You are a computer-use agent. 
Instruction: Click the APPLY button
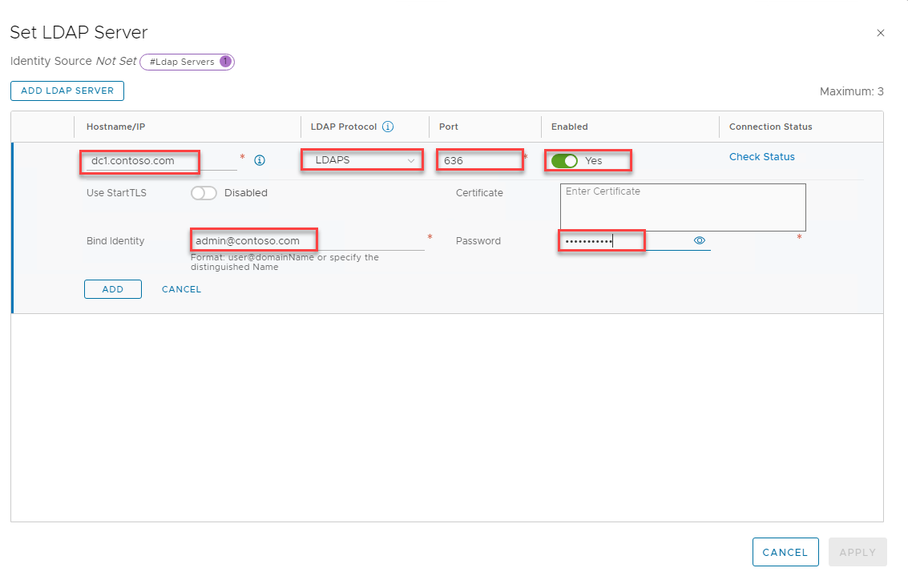coord(858,552)
